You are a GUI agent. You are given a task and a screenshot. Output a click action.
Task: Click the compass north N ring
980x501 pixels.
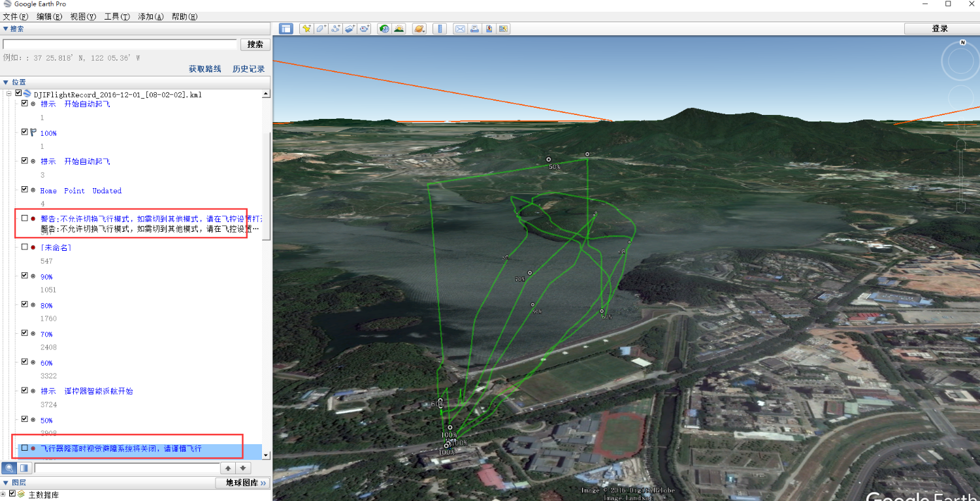[963, 42]
